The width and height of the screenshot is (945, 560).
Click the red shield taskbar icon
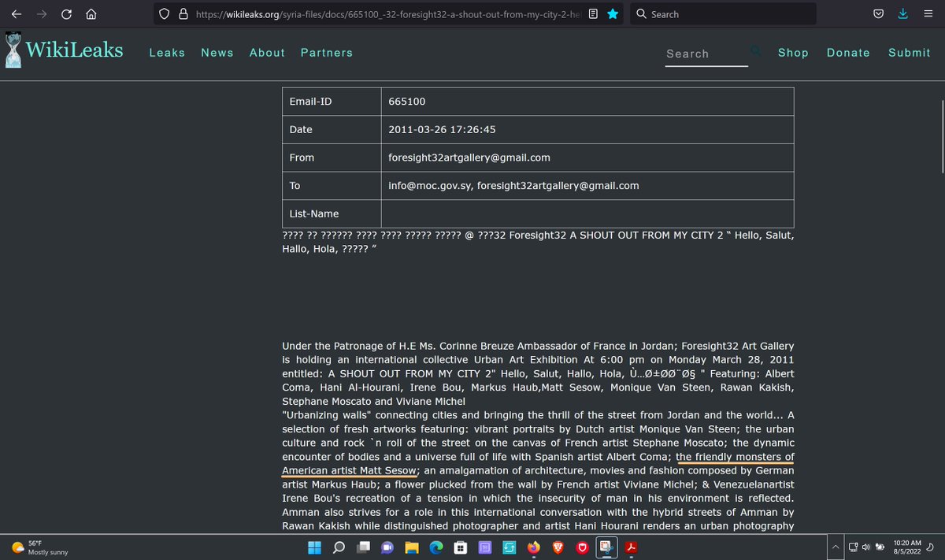[x=583, y=547]
